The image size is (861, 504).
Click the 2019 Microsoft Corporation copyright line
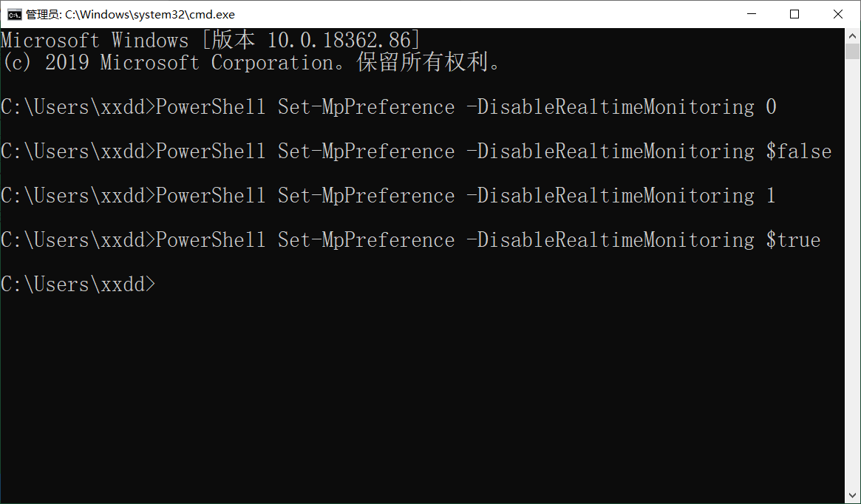(x=251, y=62)
